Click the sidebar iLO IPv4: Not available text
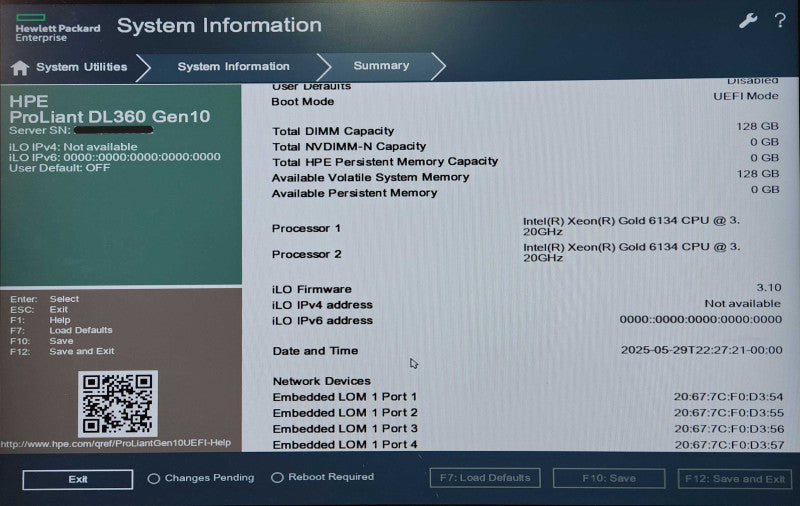Image resolution: width=800 pixels, height=506 pixels. point(73,147)
